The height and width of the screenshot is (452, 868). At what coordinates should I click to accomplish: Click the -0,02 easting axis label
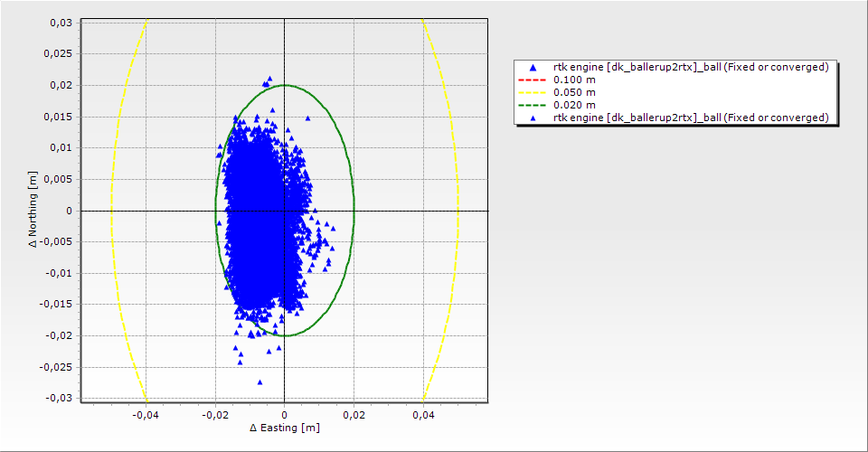click(215, 415)
